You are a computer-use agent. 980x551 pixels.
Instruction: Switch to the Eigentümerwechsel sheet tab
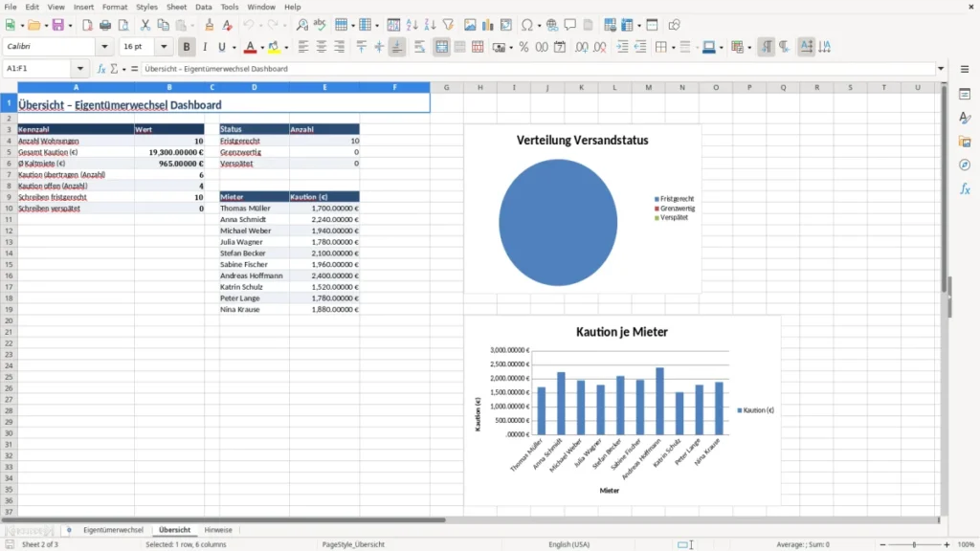(113, 530)
